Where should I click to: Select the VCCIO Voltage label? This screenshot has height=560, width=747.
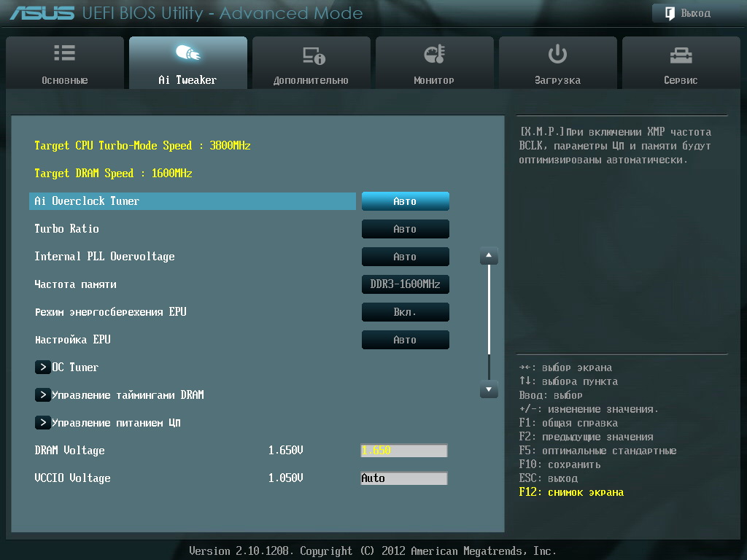click(72, 478)
